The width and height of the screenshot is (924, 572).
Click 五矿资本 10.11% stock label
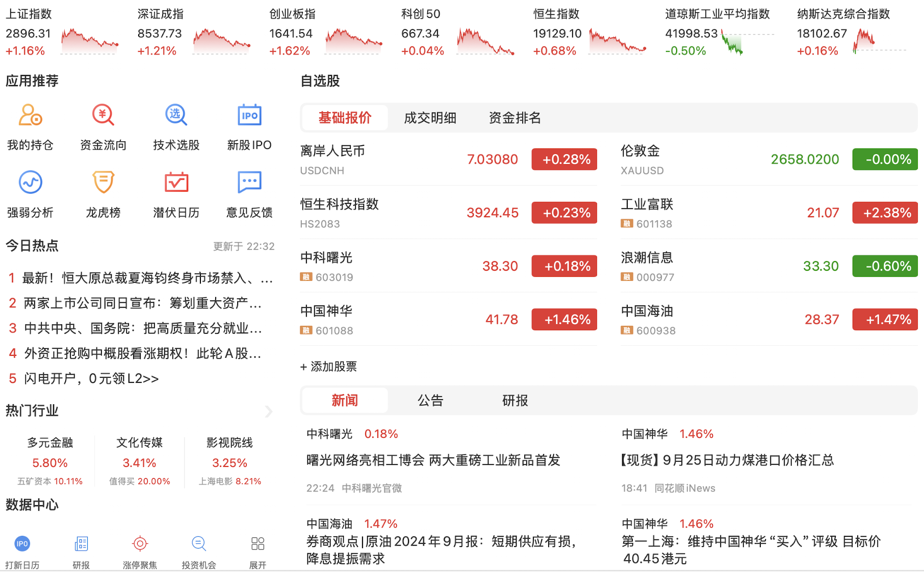(x=50, y=481)
